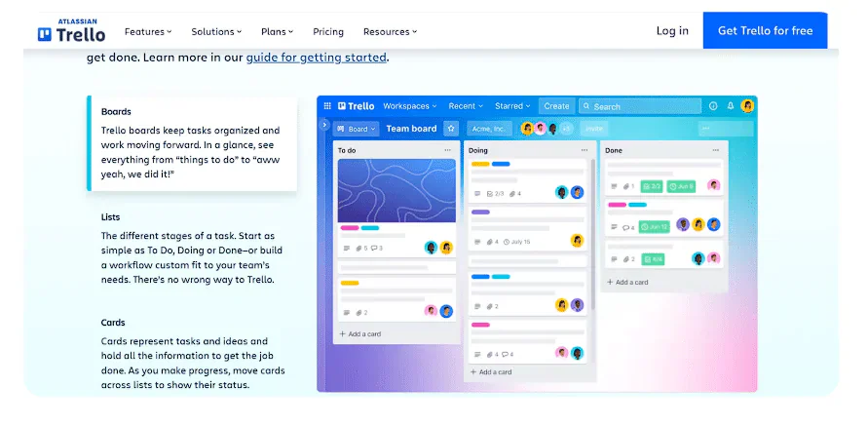Click the yellow label on the first Doing card
Screen dimensions: 868x426
tap(480, 164)
